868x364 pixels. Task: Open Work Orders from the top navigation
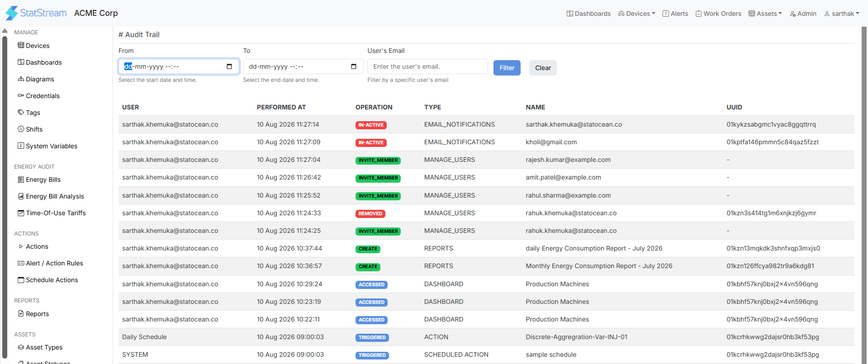click(x=718, y=14)
